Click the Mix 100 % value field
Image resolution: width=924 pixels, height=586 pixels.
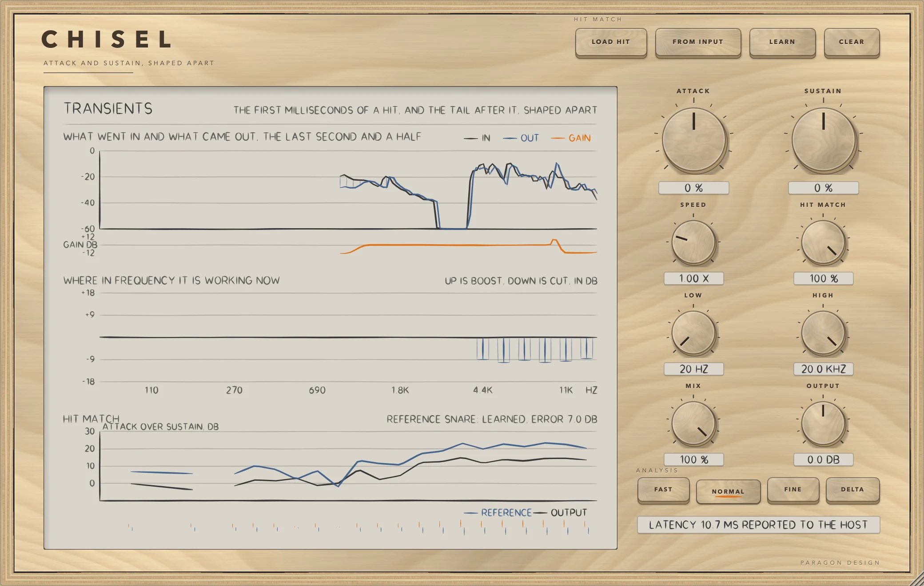click(x=694, y=460)
